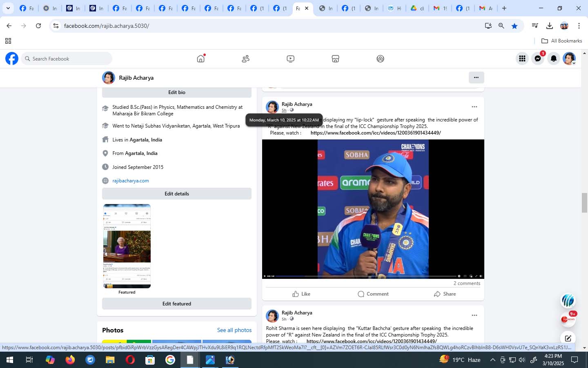Open the Friends icon in Facebook's top navigation
This screenshot has height=368, width=588.
coord(245,59)
